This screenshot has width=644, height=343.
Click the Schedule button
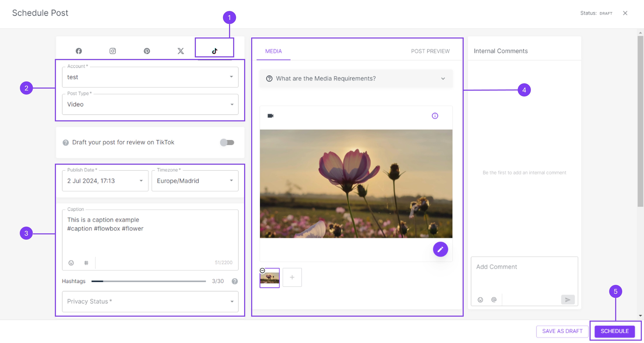click(x=614, y=331)
